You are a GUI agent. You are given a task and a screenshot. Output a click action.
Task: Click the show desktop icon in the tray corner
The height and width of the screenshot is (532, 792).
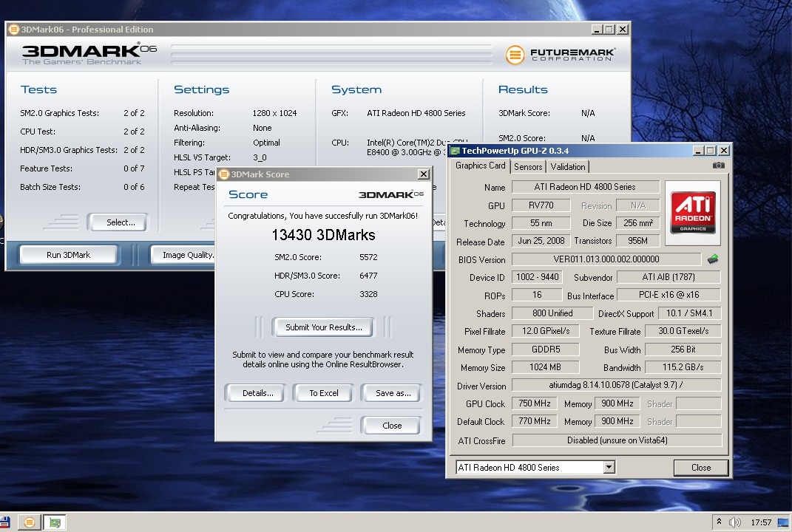coord(783,522)
